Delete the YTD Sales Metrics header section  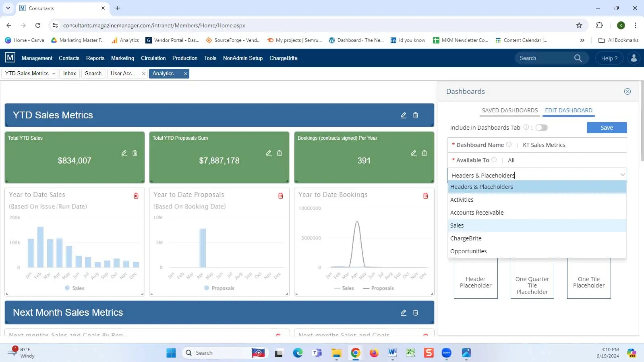pyautogui.click(x=415, y=116)
